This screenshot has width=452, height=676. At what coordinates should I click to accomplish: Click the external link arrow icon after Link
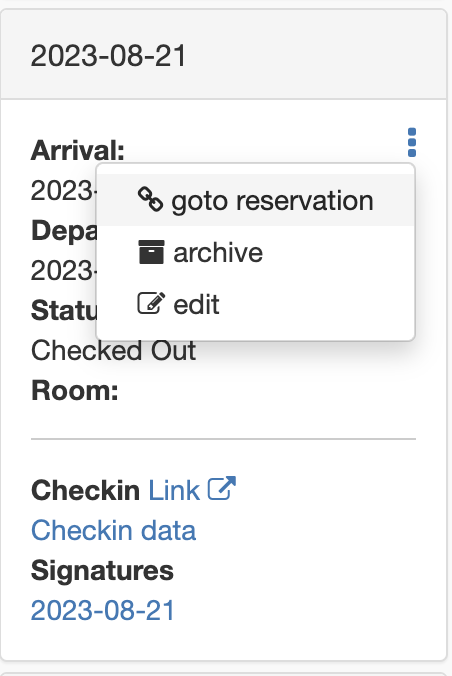tap(222, 488)
